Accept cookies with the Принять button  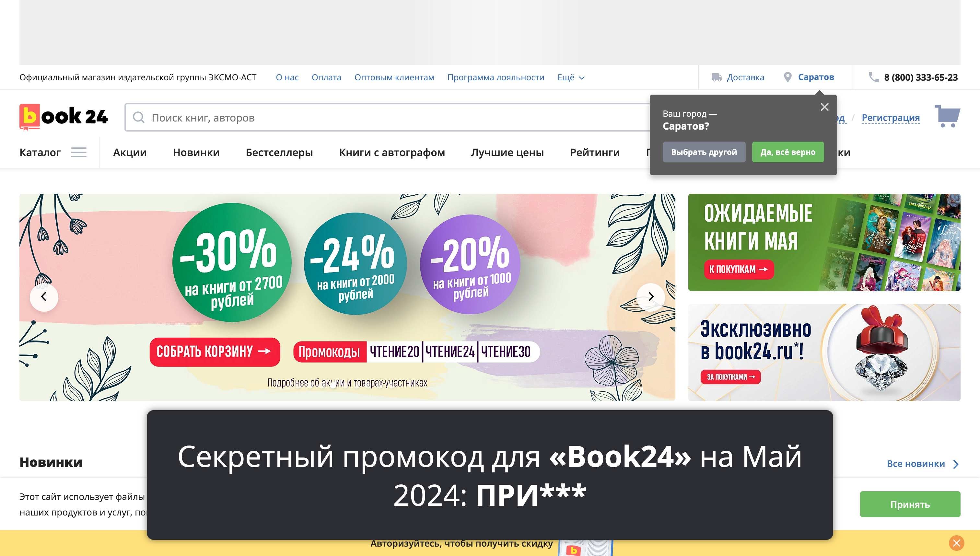click(910, 504)
